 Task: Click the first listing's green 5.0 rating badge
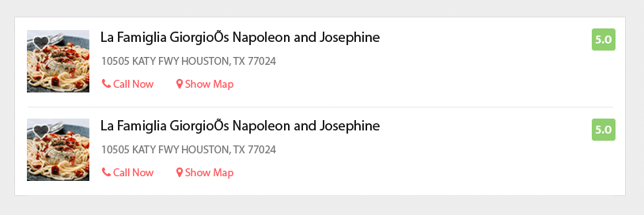[x=603, y=39]
